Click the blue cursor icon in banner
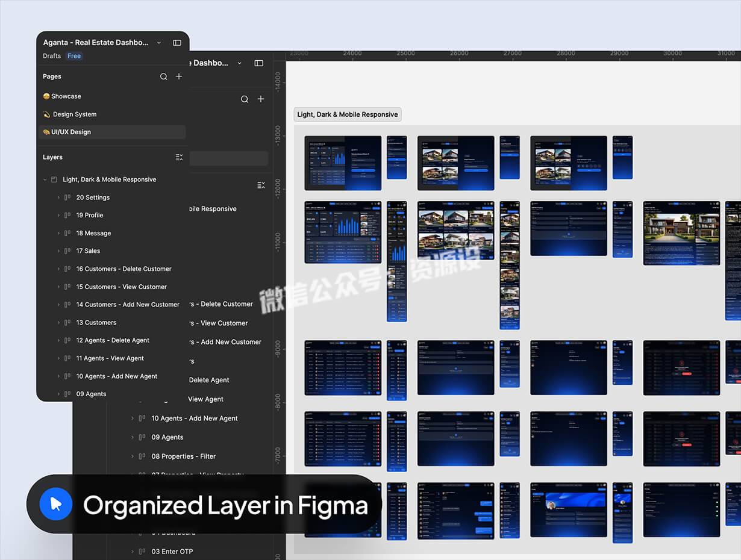 56,505
